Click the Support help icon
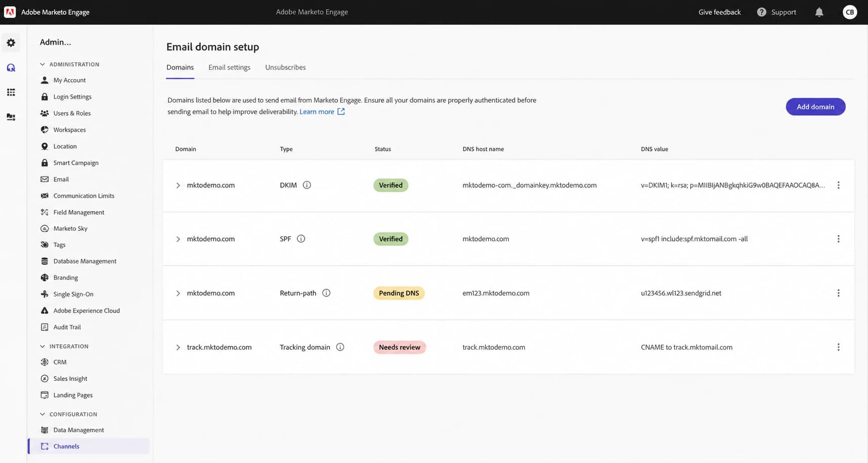 761,12
